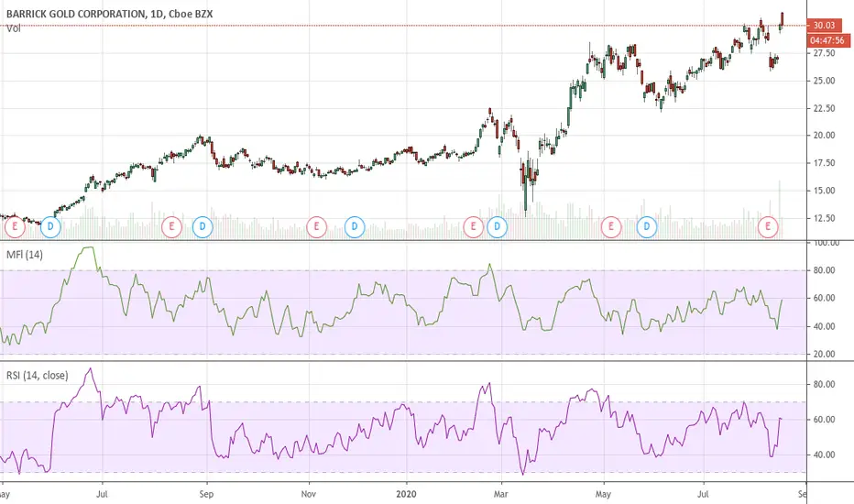Click the first dividend marker D before July 2019

(x=50, y=226)
